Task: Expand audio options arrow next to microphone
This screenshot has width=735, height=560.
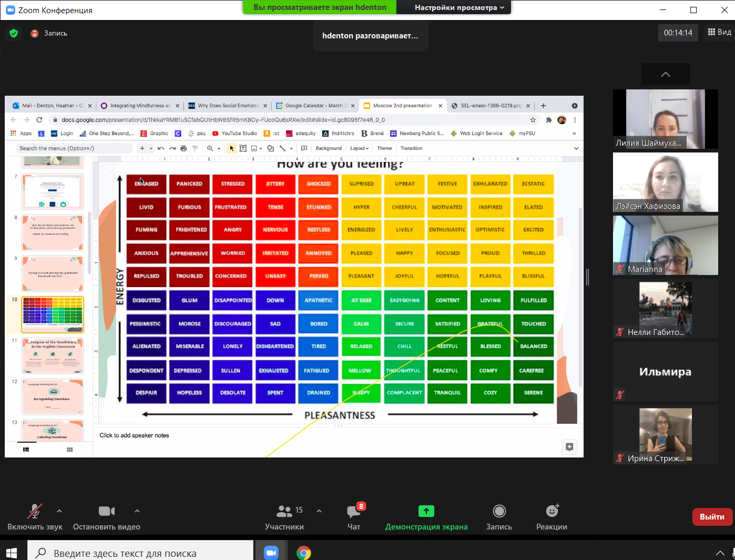Action: [59, 511]
